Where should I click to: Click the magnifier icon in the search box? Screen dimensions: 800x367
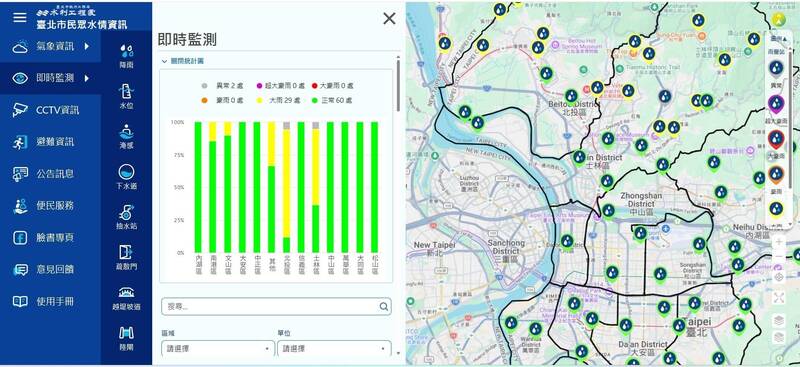[x=384, y=306]
